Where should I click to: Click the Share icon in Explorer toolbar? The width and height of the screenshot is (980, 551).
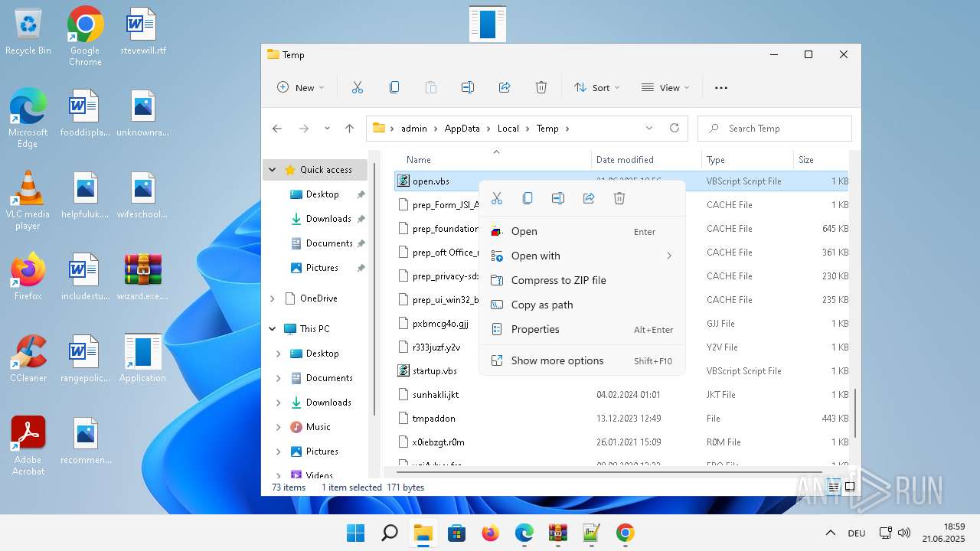(505, 87)
